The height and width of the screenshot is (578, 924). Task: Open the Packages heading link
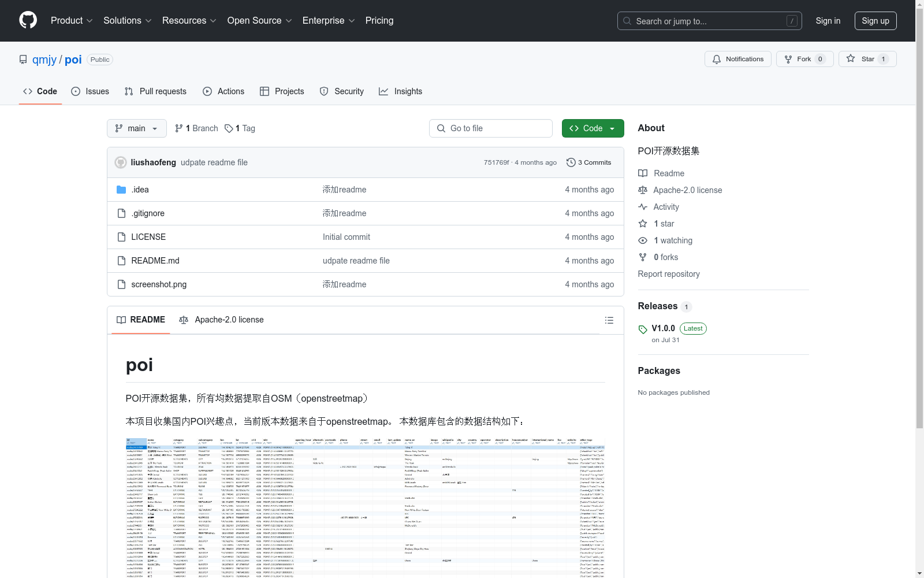[659, 371]
